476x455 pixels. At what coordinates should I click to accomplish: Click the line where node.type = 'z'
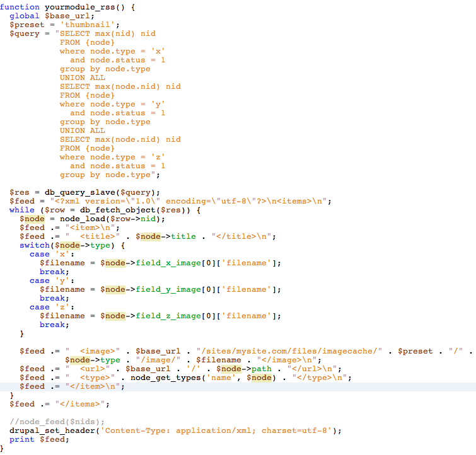tap(112, 157)
